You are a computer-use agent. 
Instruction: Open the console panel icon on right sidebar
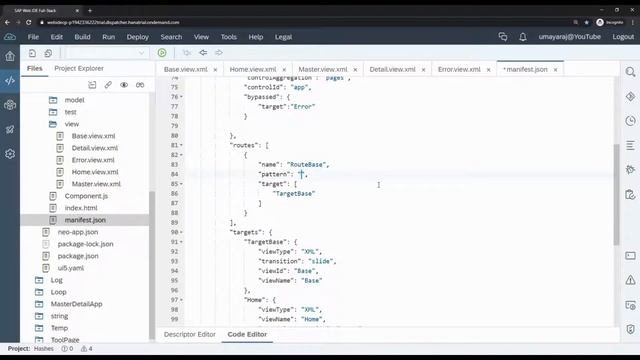pos(630,256)
